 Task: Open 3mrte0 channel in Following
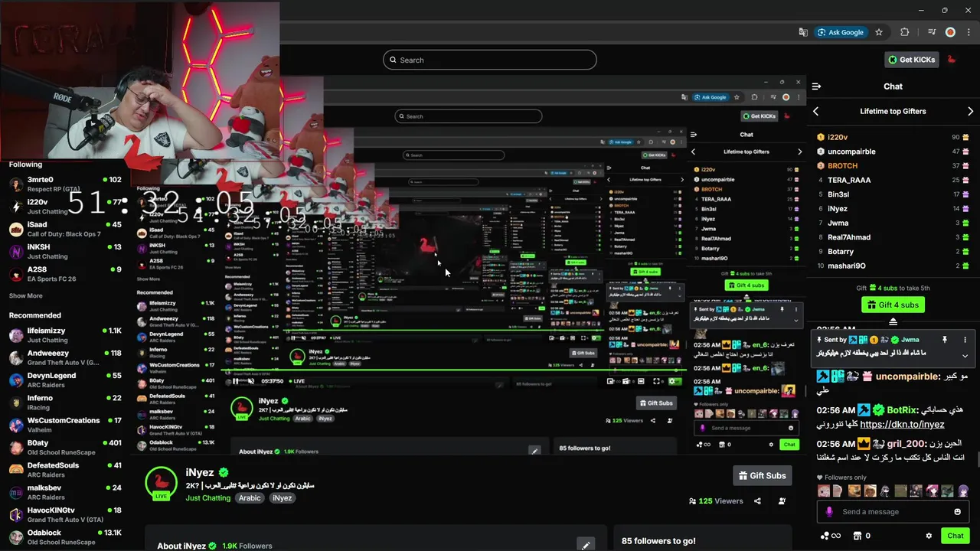coord(66,184)
